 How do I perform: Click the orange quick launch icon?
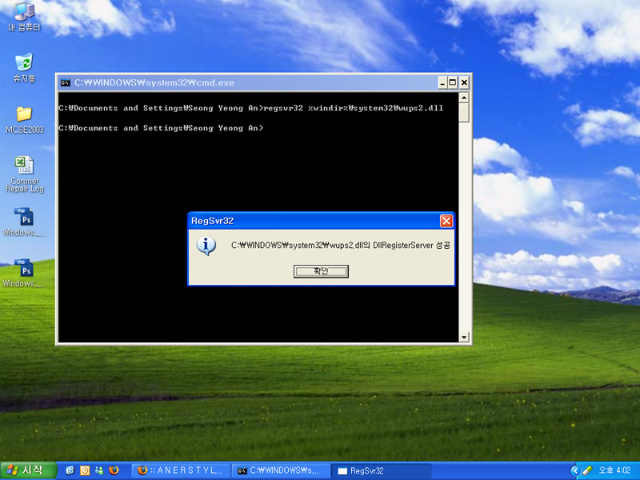tap(85, 471)
